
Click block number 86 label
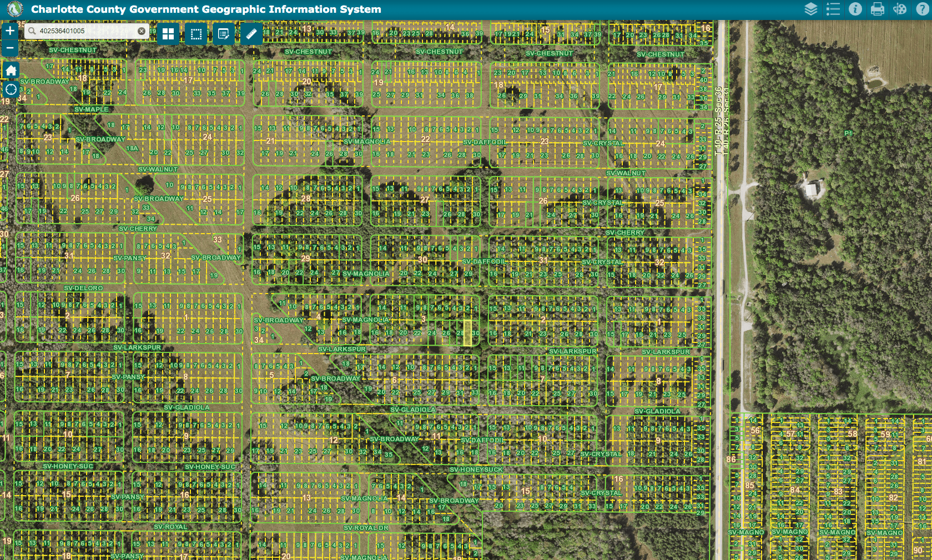[x=731, y=459]
